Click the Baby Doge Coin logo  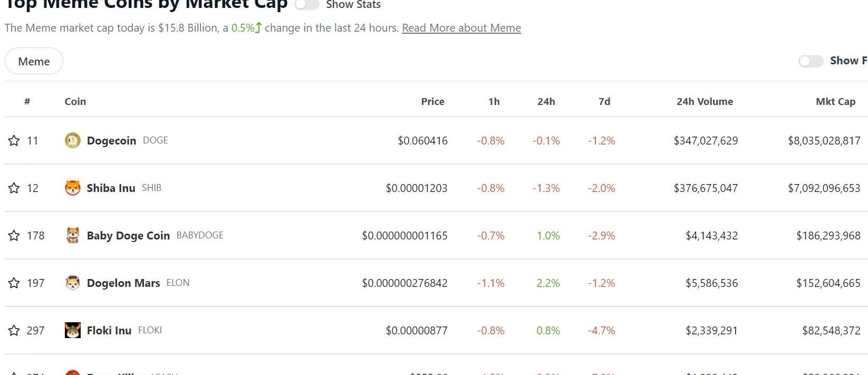(x=72, y=235)
